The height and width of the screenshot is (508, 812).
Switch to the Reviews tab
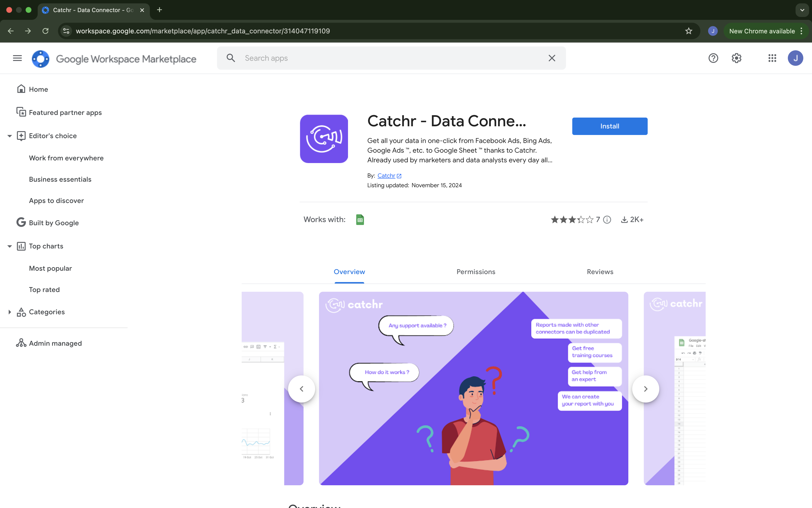click(600, 272)
